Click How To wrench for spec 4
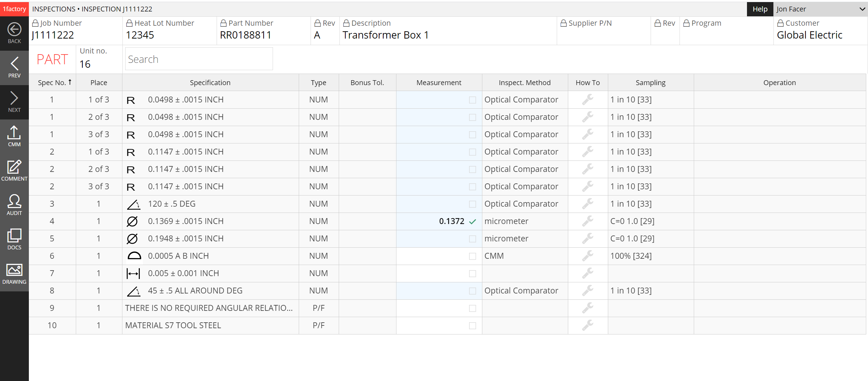The image size is (868, 381). (x=587, y=221)
